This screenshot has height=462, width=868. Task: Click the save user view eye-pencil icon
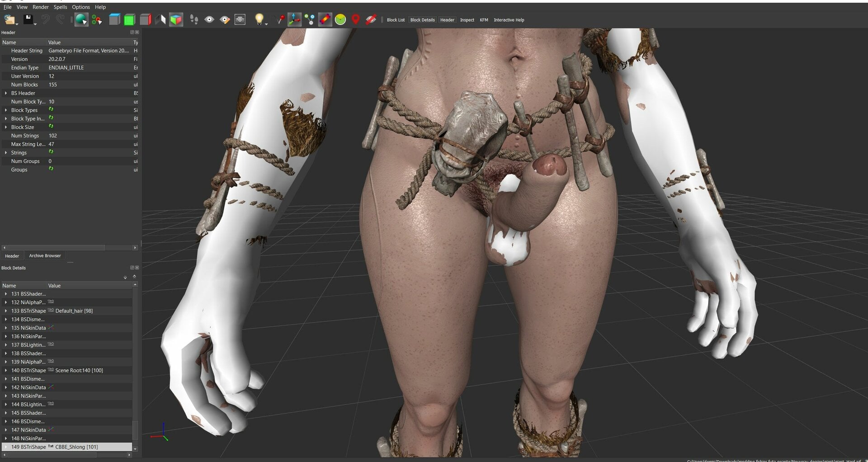pyautogui.click(x=225, y=19)
